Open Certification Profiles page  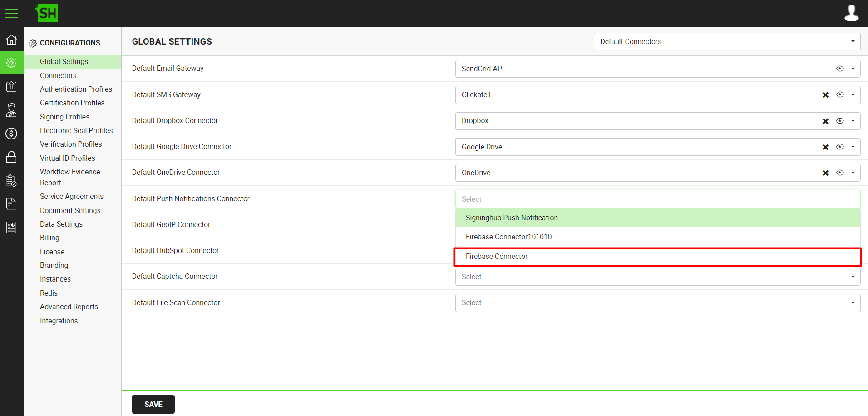(x=72, y=103)
